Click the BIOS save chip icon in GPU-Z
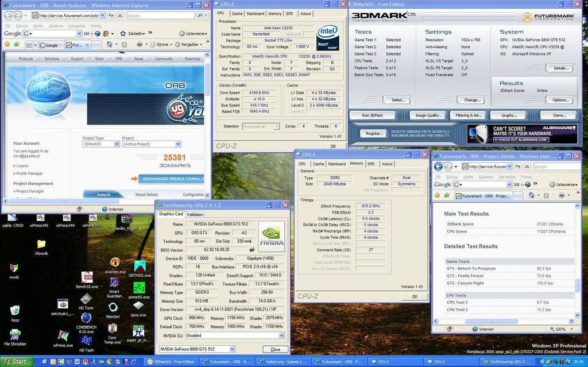 [252, 249]
